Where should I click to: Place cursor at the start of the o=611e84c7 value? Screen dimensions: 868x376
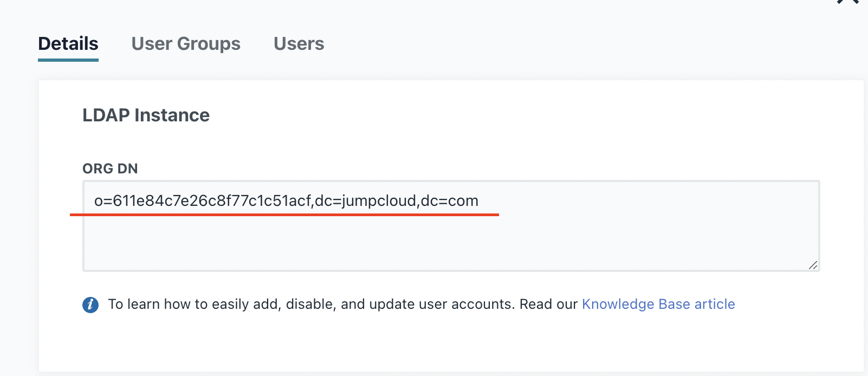(x=95, y=201)
